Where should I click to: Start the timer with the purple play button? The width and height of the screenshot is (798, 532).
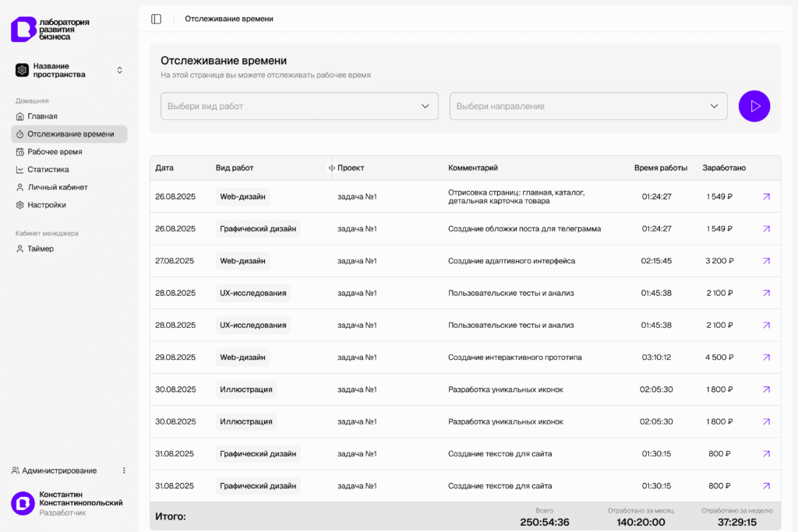pyautogui.click(x=754, y=106)
